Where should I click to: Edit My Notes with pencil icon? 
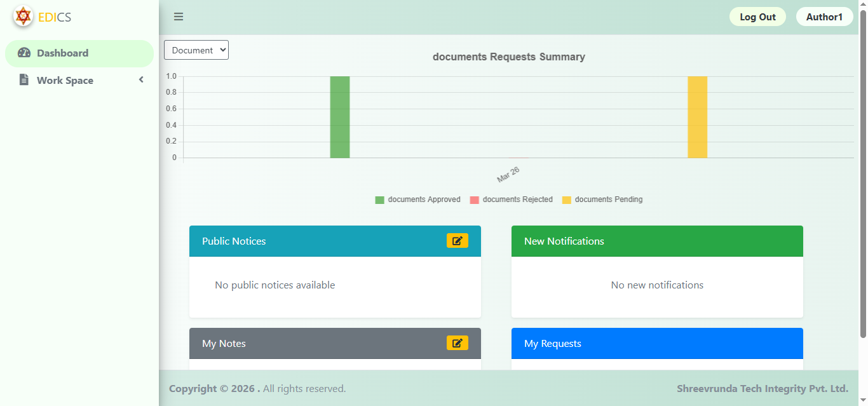tap(457, 343)
